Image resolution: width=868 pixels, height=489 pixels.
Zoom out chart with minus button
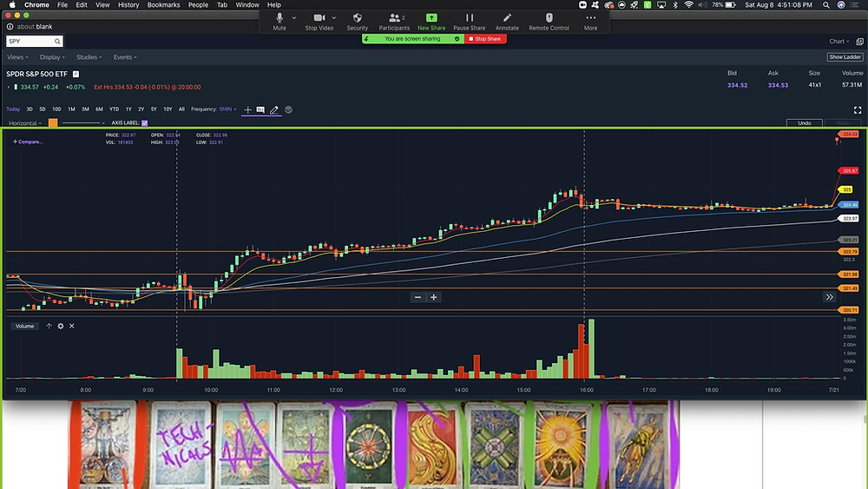[418, 297]
